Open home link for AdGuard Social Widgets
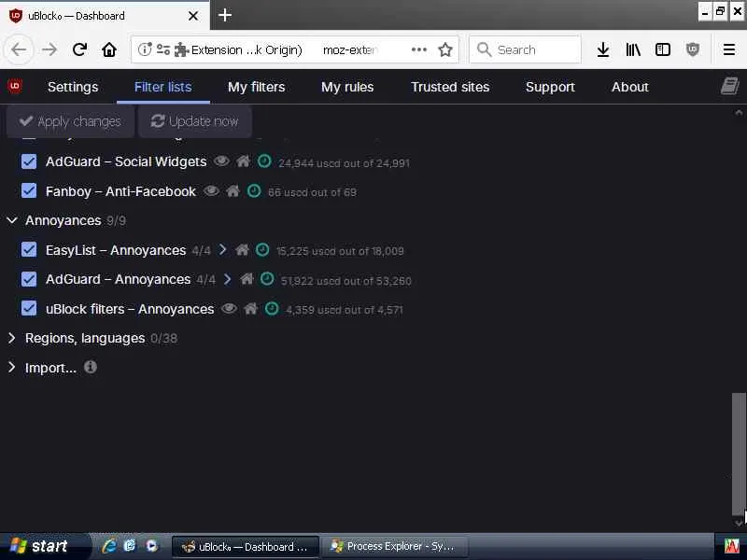This screenshot has width=747, height=560. pyautogui.click(x=243, y=161)
